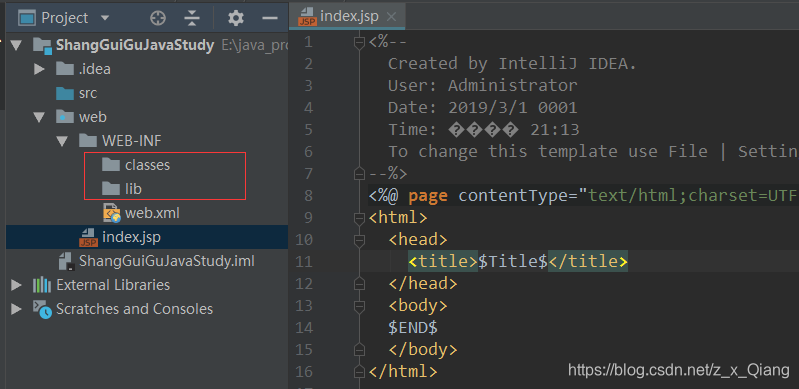799x389 pixels.
Task: Click the External Libraries bars icon
Action: [41, 285]
